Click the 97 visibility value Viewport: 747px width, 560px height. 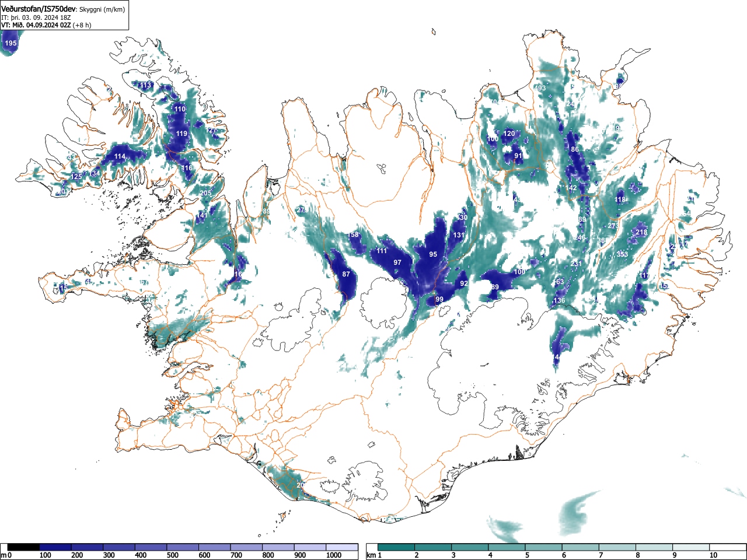coord(397,262)
